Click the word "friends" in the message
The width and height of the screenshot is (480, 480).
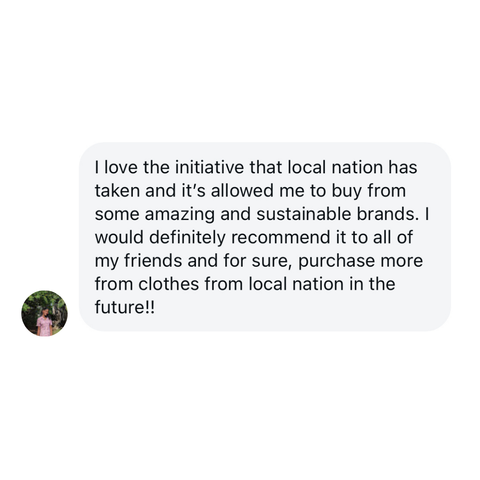[x=153, y=260]
